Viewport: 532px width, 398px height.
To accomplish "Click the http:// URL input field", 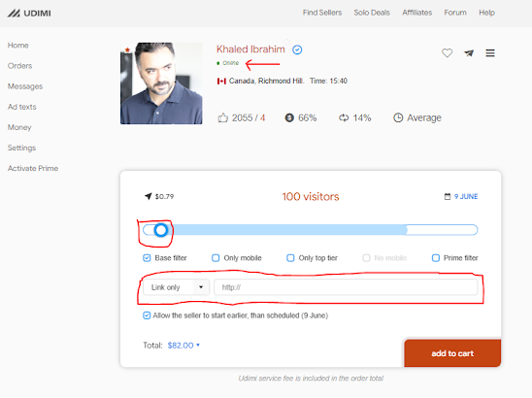I will coord(346,287).
